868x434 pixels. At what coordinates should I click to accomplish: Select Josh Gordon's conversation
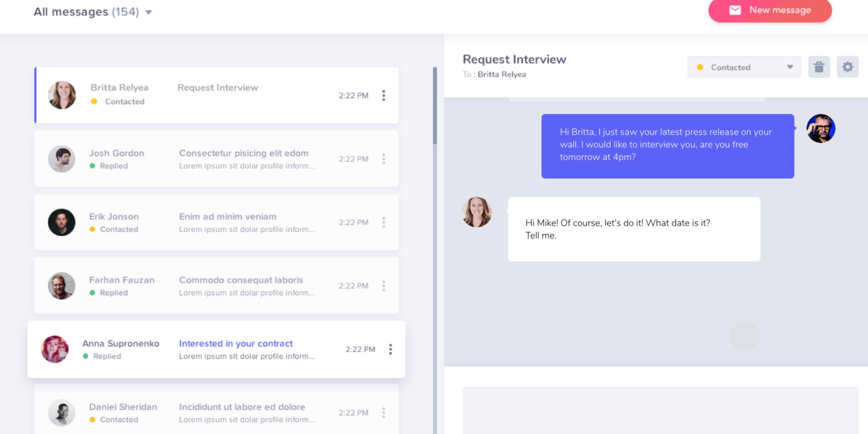[x=216, y=159]
